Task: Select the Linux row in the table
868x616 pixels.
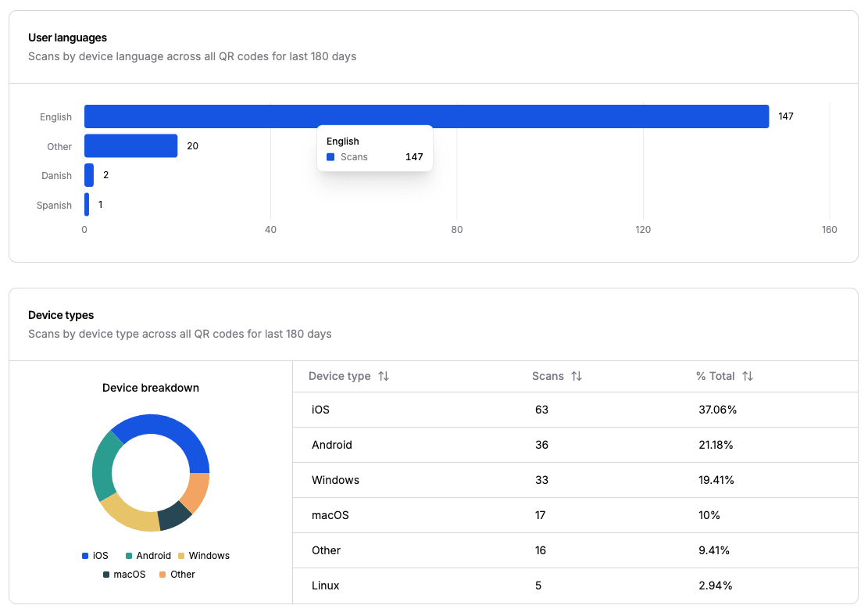Action: (x=576, y=586)
